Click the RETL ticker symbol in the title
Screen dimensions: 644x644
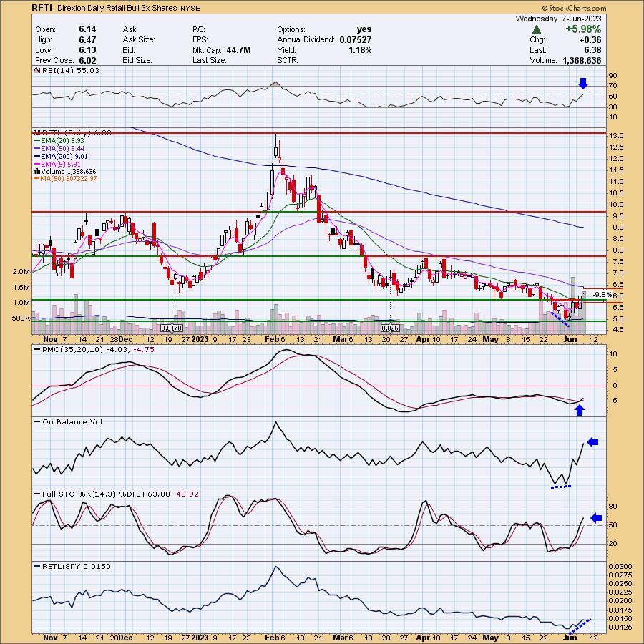[44, 8]
